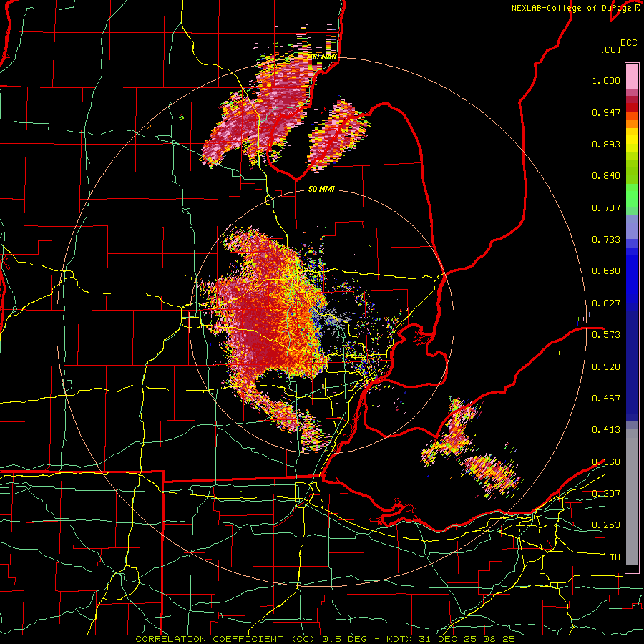Viewport: 644px width, 644px height.
Task: Click the TH threshold label
Action: point(615,557)
